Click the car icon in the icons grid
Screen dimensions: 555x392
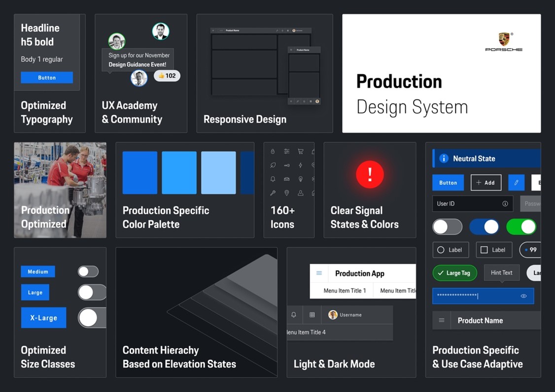287,179
